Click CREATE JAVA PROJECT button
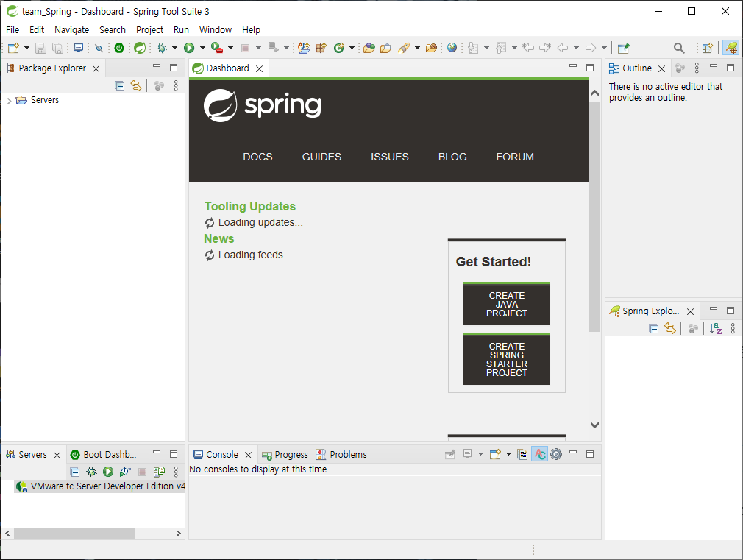Image resolution: width=743 pixels, height=560 pixels. pyautogui.click(x=507, y=304)
